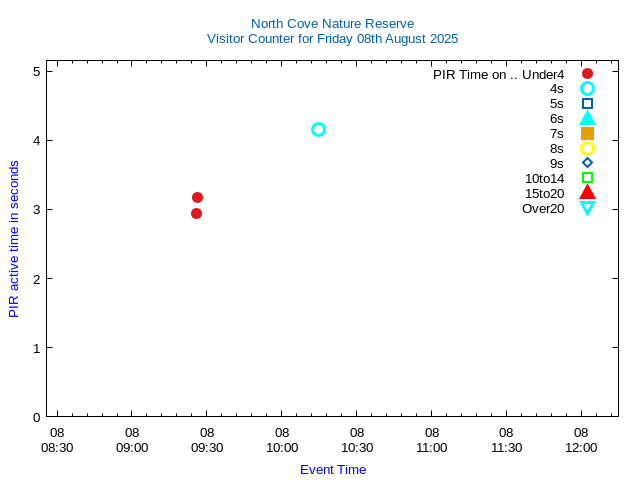Select the inverted triangle Over20 legend marker

(x=587, y=208)
